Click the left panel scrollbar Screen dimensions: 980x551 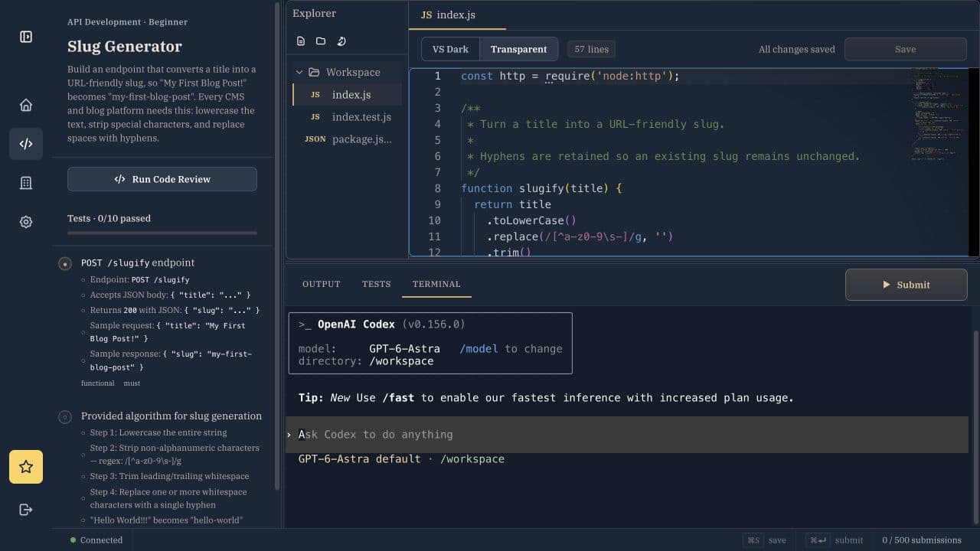pyautogui.click(x=277, y=245)
